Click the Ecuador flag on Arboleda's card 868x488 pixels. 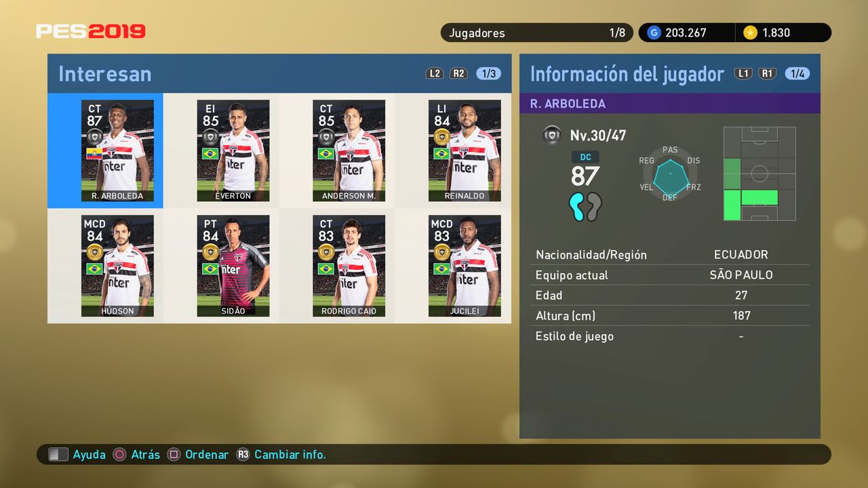coord(94,153)
